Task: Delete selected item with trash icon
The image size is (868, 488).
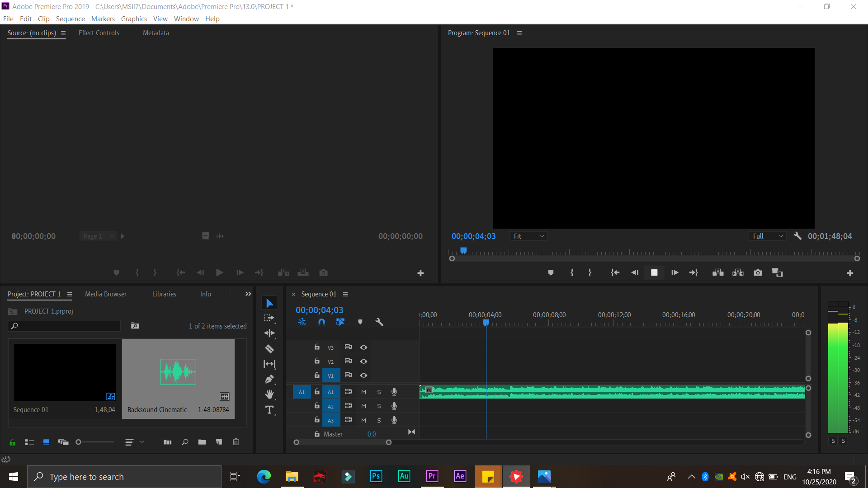Action: click(236, 442)
